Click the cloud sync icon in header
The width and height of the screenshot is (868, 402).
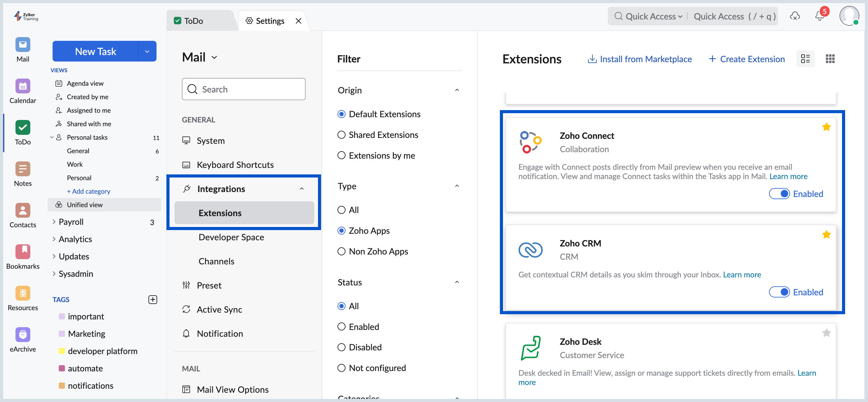795,16
